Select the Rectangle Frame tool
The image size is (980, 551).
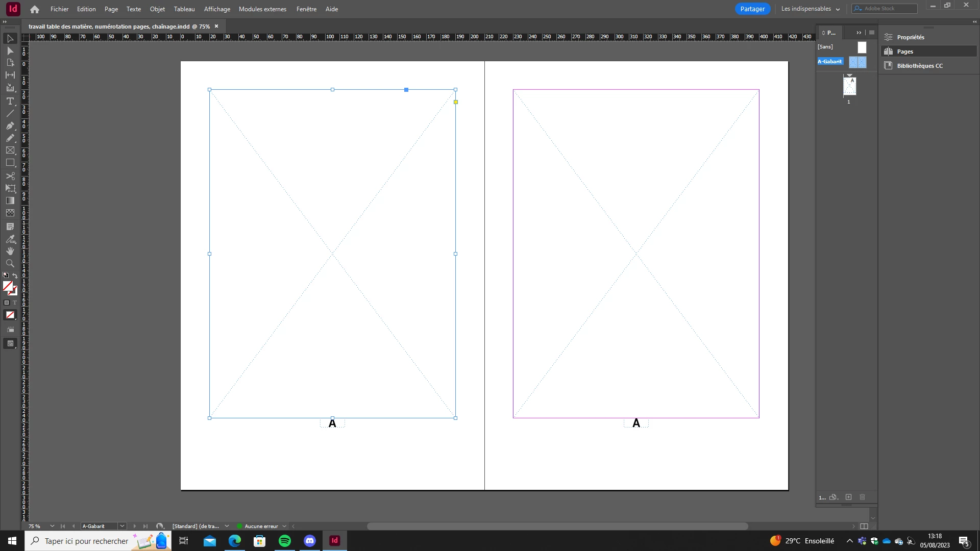coord(10,151)
